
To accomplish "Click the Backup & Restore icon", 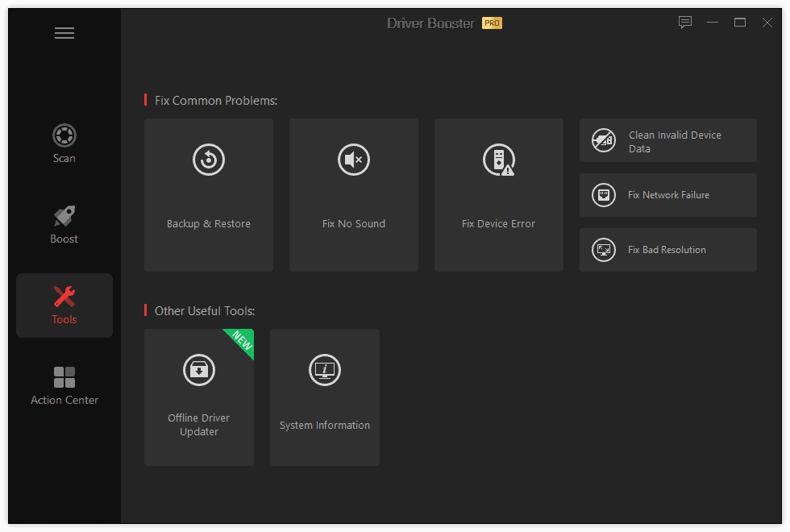I will tap(209, 160).
